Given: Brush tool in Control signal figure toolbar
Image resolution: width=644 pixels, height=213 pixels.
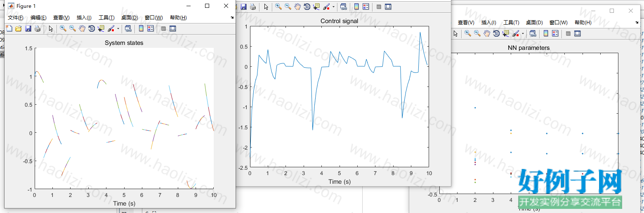Looking at the screenshot, I should [326, 7].
